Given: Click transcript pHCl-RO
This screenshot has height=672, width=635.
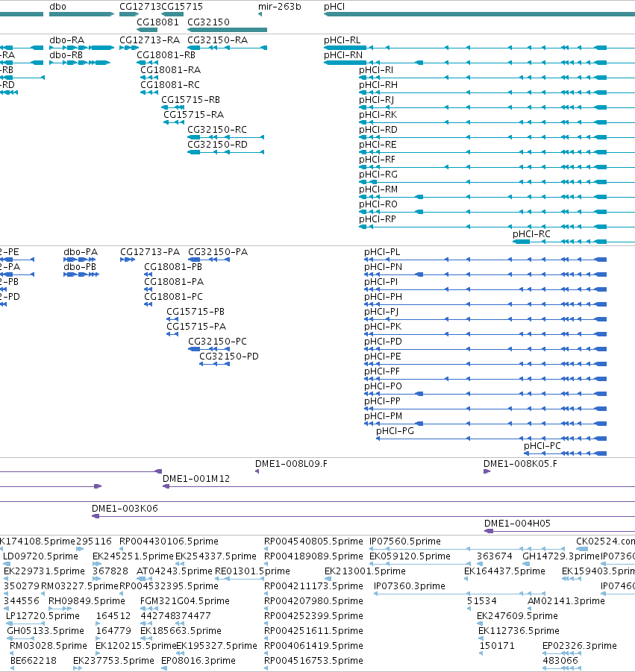Looking at the screenshot, I should coord(378,204).
